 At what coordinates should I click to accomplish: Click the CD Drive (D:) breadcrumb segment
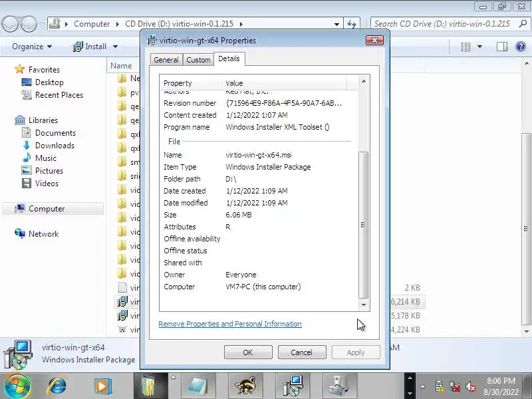(179, 24)
